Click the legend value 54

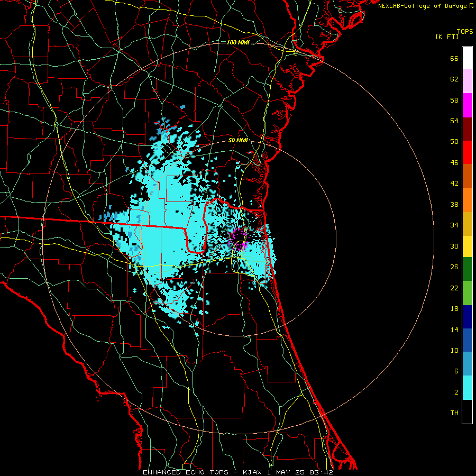point(454,121)
